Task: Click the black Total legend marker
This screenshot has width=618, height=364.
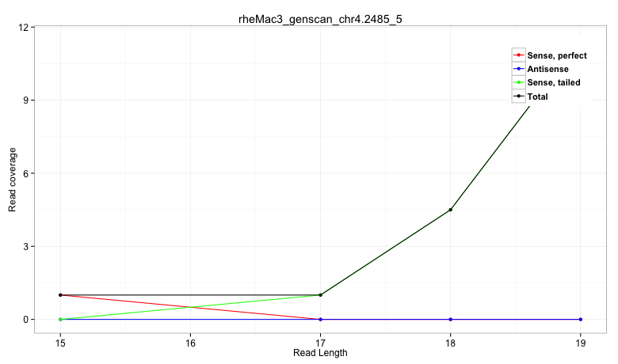Action: pos(518,97)
